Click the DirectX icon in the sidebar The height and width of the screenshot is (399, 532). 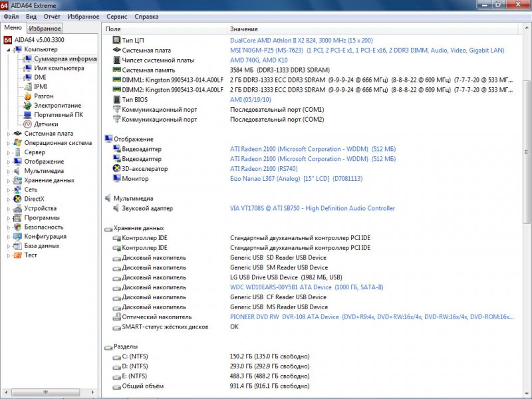(18, 199)
